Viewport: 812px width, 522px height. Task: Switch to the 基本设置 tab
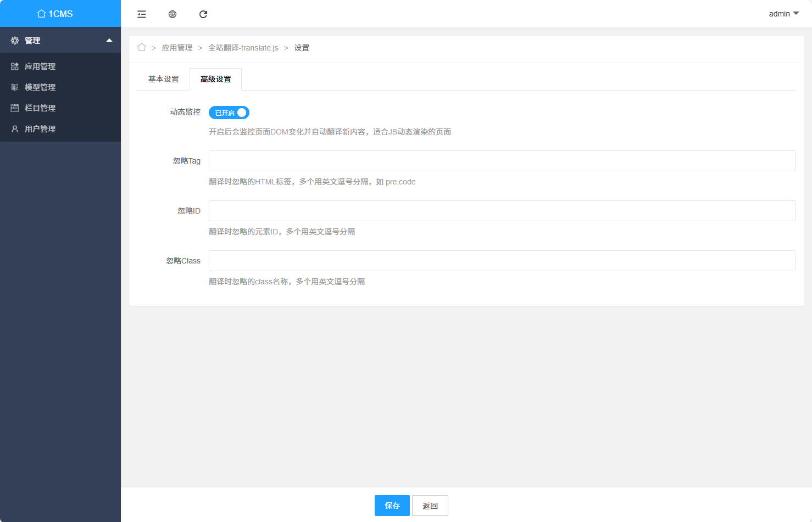point(163,79)
